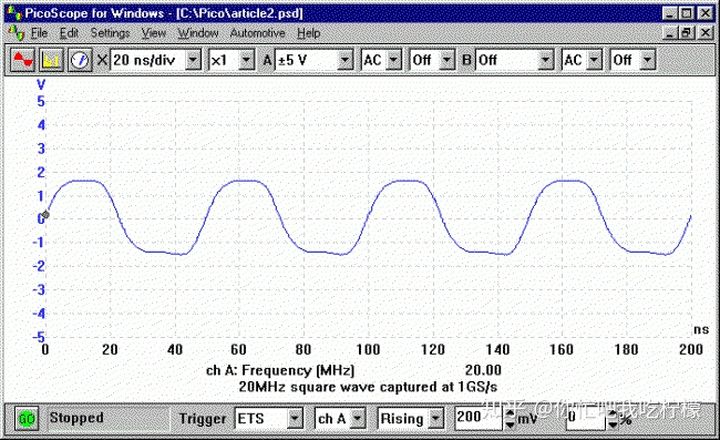Expand the 20 ns/div timebase dropdown
Image resolution: width=720 pixels, height=440 pixels.
tap(193, 60)
